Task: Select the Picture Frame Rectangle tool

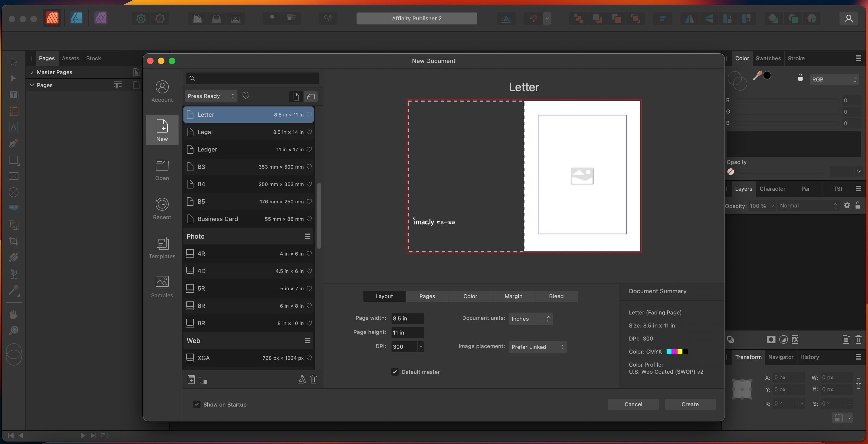Action: point(14,176)
